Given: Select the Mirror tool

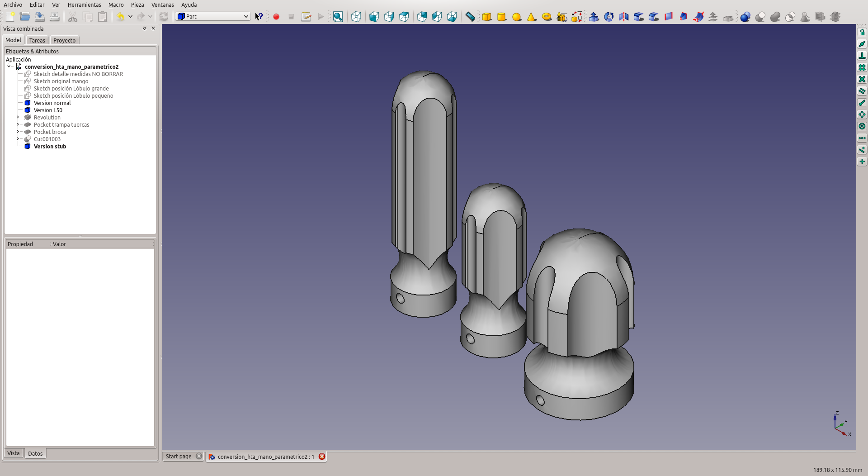Looking at the screenshot, I should pos(624,17).
